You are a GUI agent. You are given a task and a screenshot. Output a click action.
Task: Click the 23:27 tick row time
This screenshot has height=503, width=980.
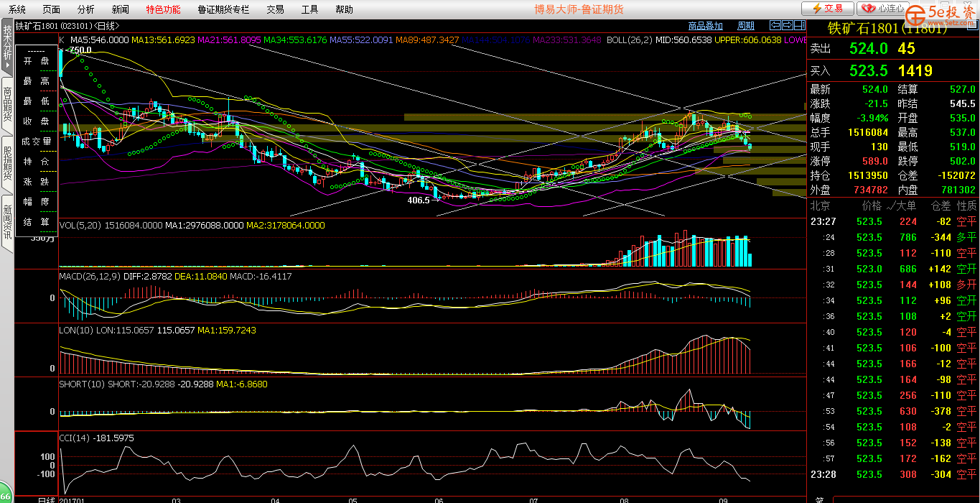823,221
